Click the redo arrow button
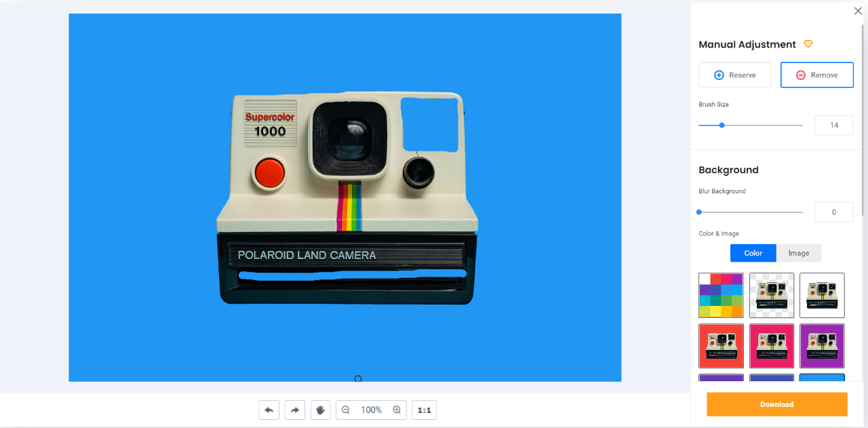The width and height of the screenshot is (868, 428). 295,410
